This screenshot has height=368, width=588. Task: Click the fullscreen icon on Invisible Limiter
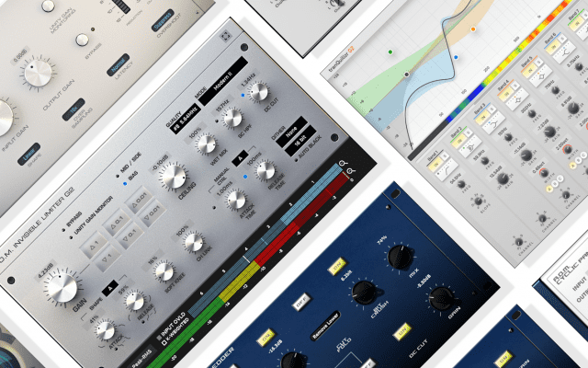click(226, 37)
